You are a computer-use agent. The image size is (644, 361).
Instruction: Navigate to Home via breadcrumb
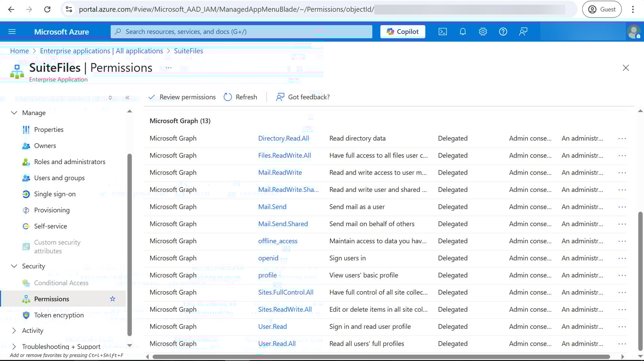click(x=19, y=51)
